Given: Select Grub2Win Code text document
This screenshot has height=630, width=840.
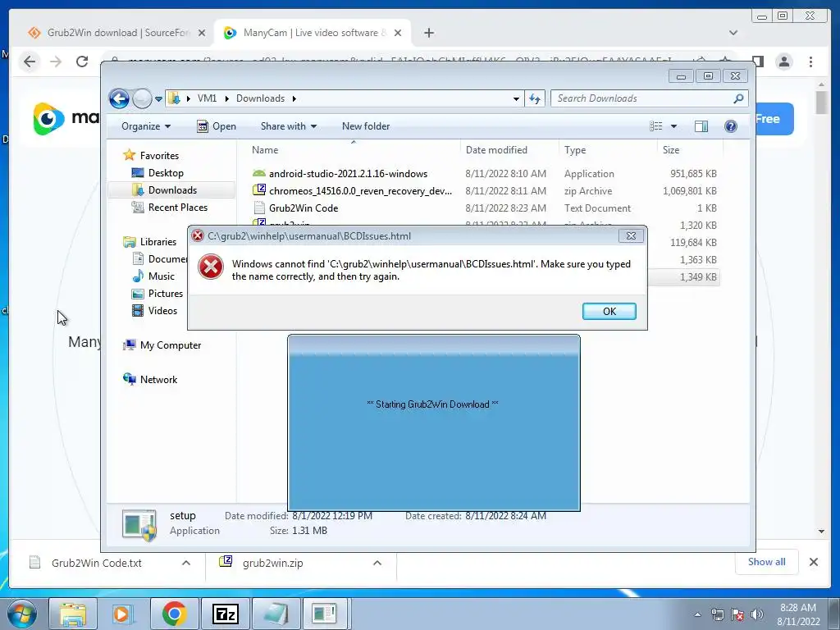Looking at the screenshot, I should pyautogui.click(x=304, y=208).
